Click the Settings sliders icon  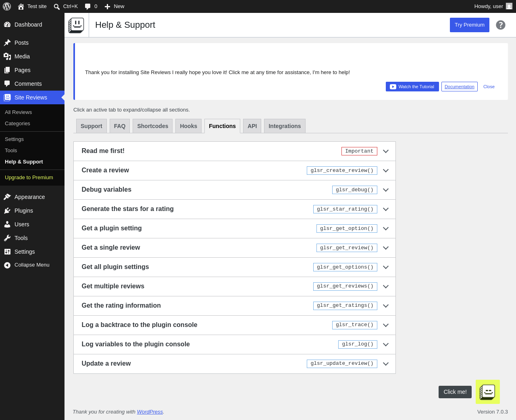click(x=7, y=252)
